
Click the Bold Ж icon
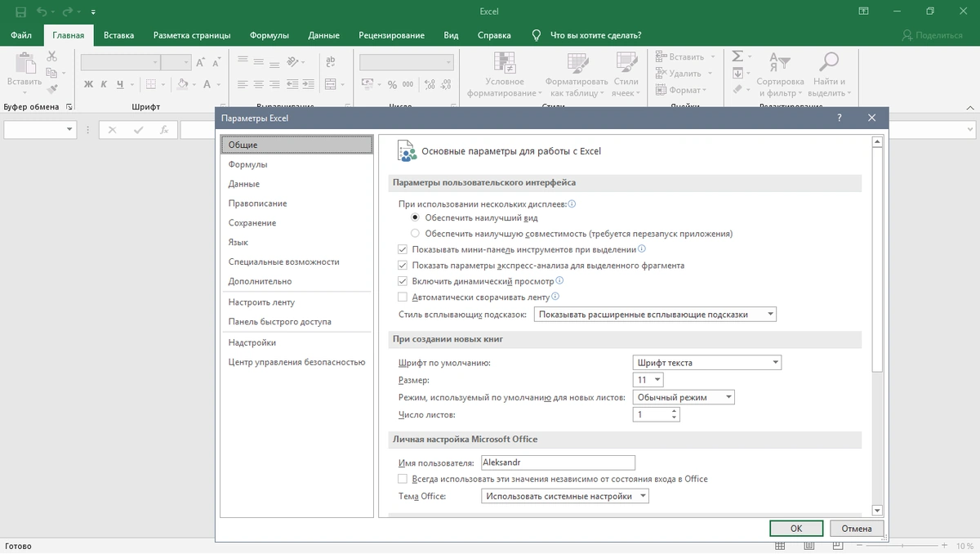[88, 84]
